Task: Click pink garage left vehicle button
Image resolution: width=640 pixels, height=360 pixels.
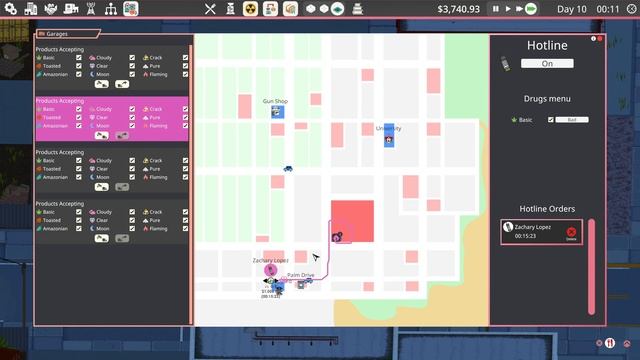Action: pyautogui.click(x=102, y=136)
